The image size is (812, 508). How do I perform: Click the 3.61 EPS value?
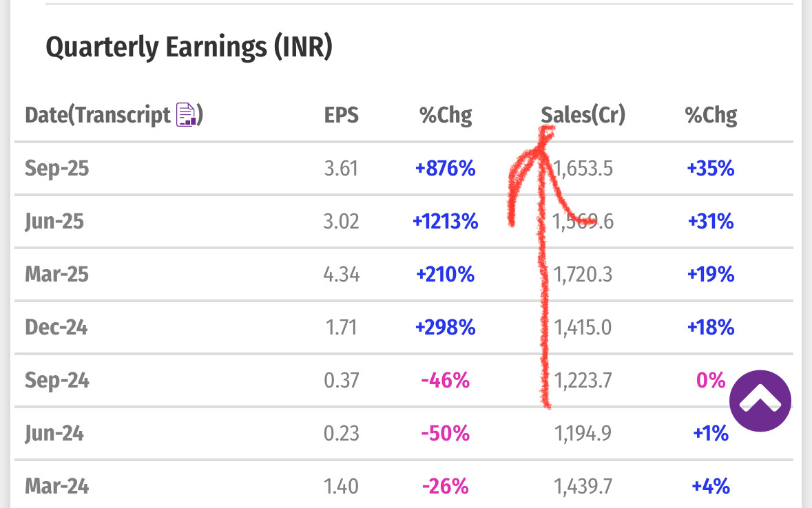[342, 169]
